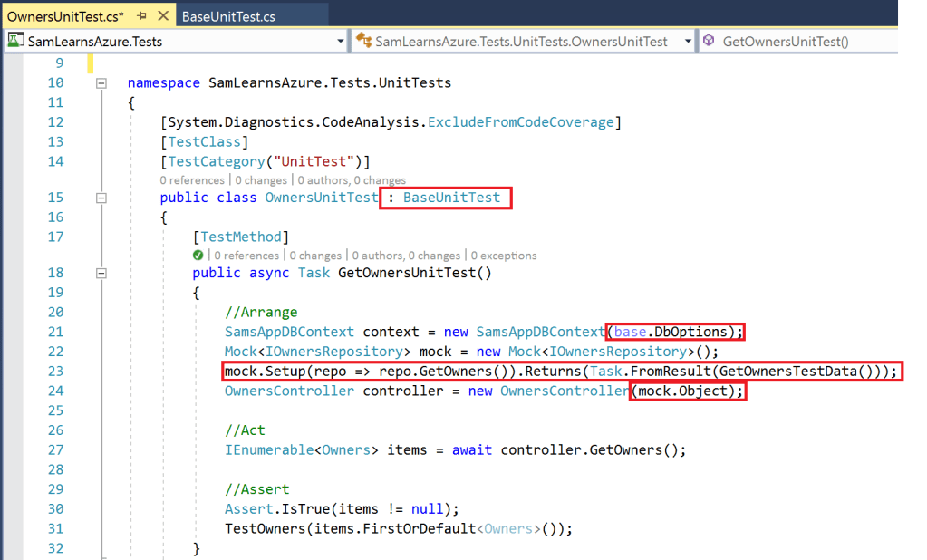
Task: Click the class icon in the type navigation box
Action: point(363,41)
